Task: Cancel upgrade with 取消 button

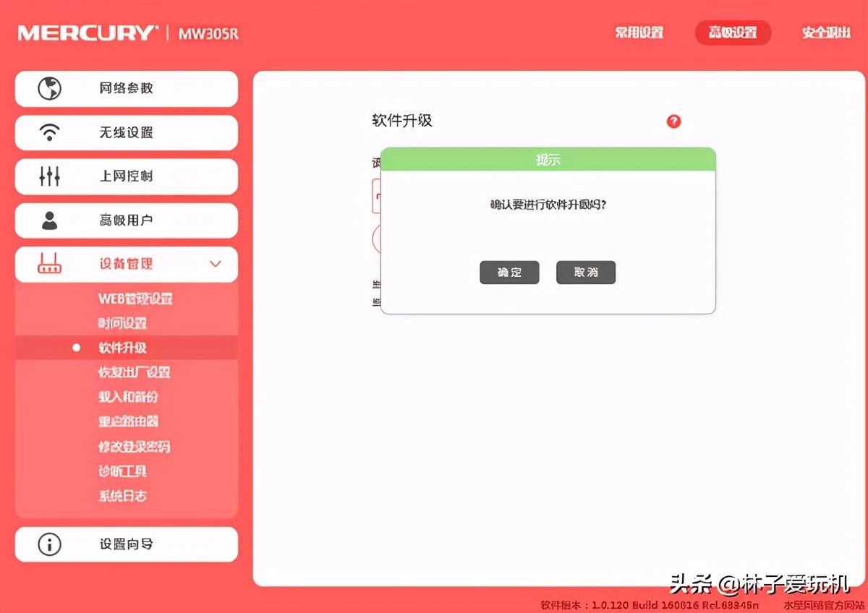Action: point(586,273)
